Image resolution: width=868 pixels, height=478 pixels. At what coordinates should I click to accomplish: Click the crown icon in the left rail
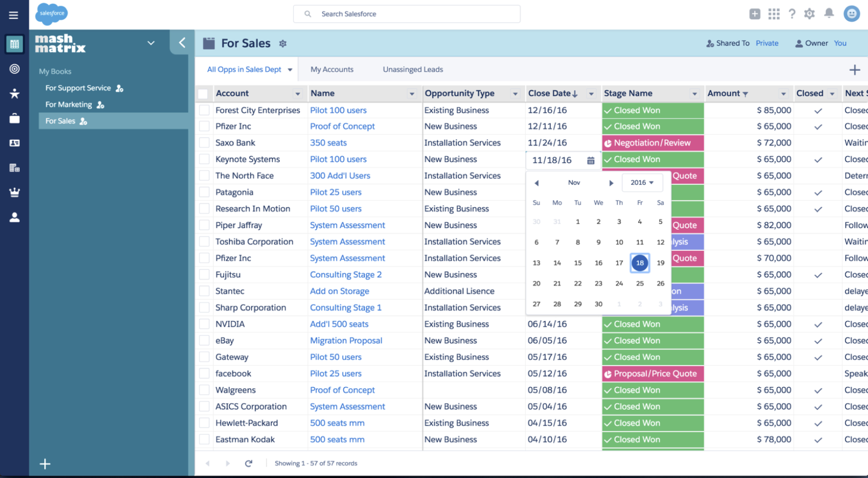[14, 192]
